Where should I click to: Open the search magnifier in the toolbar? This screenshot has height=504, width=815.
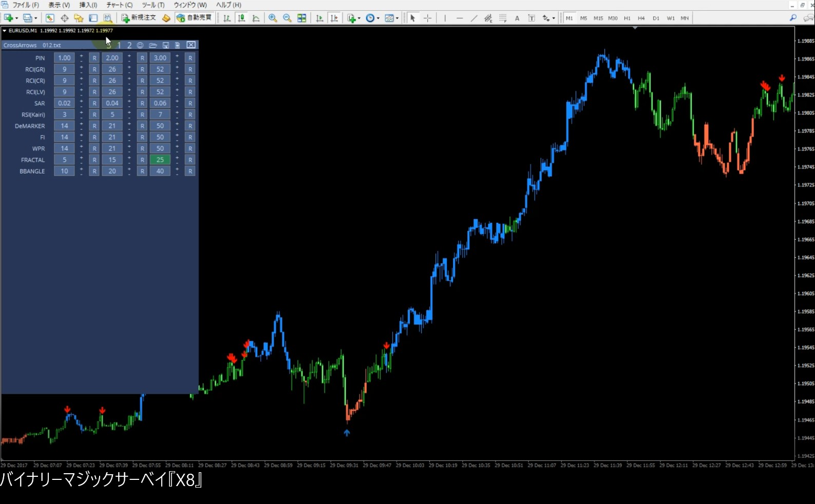[x=793, y=18]
